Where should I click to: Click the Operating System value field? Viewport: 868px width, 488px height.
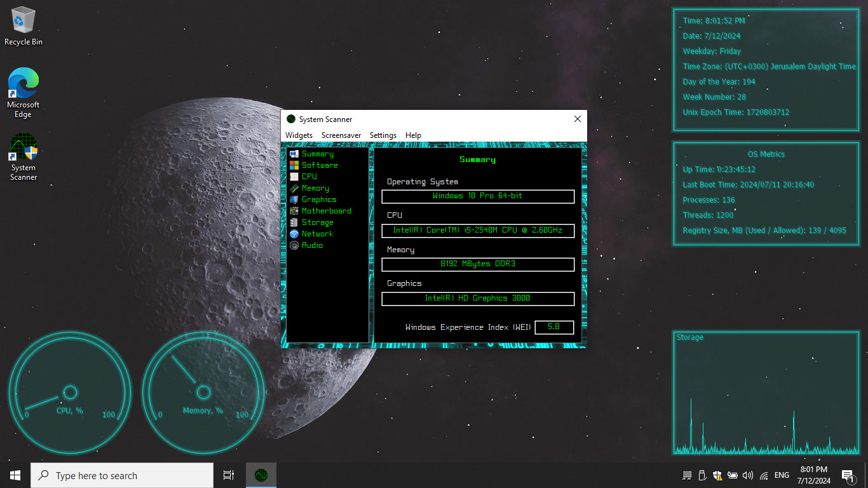point(478,196)
